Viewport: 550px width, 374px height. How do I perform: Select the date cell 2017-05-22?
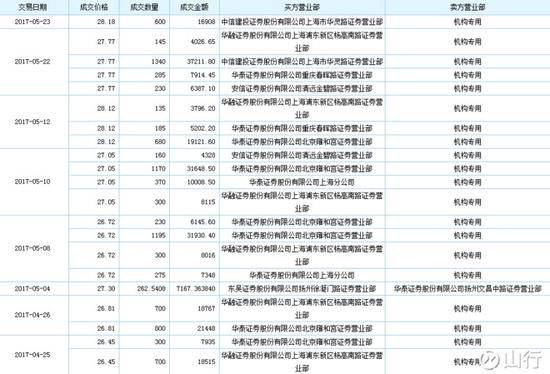pyautogui.click(x=33, y=62)
